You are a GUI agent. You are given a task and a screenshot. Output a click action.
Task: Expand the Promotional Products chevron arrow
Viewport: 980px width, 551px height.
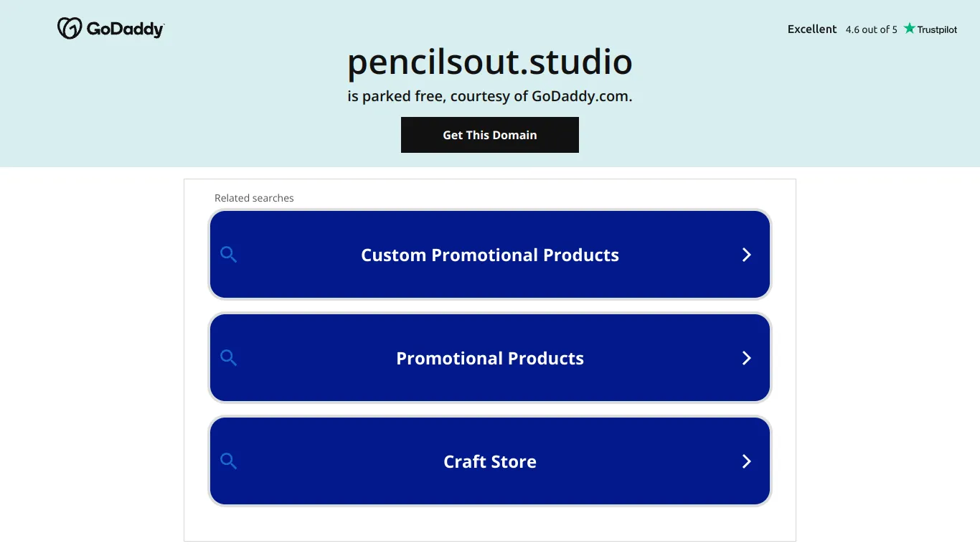746,358
